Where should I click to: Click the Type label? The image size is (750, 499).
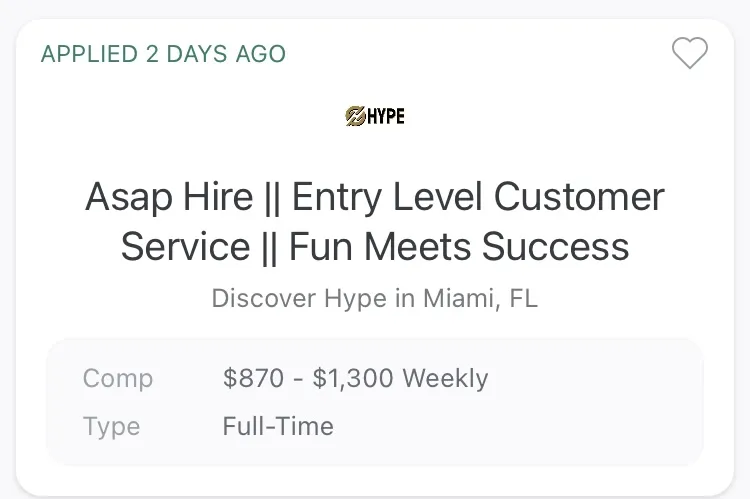coord(111,427)
